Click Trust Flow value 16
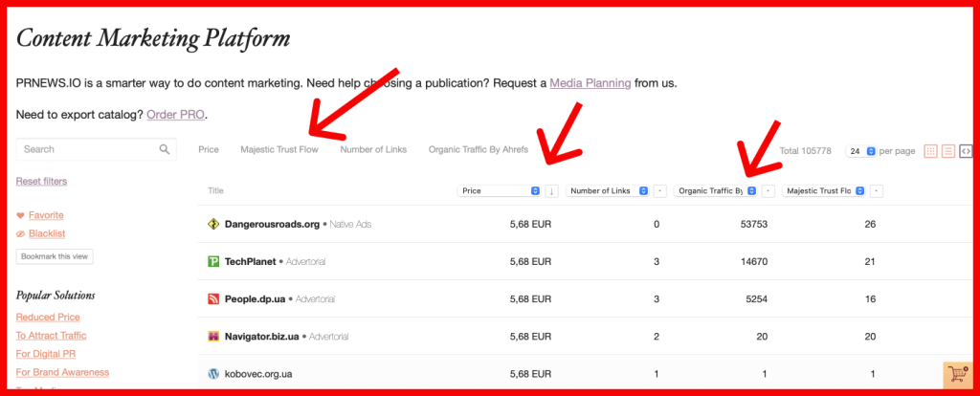 click(x=870, y=299)
